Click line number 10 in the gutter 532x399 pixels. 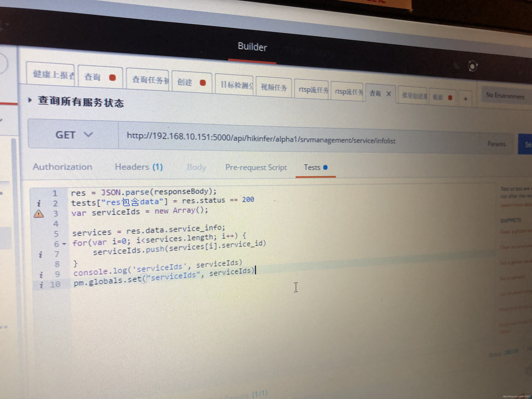pyautogui.click(x=55, y=284)
